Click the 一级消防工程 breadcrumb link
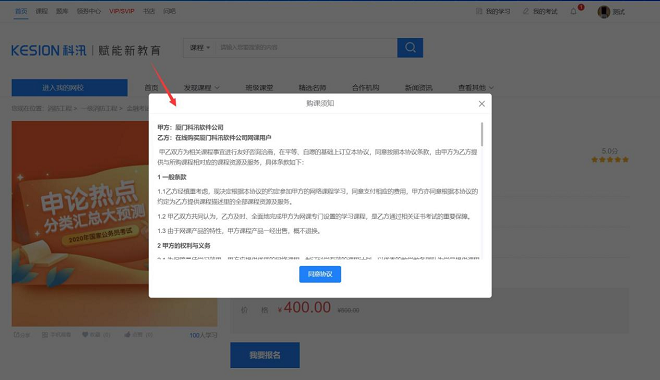The image size is (660, 380). pyautogui.click(x=99, y=109)
